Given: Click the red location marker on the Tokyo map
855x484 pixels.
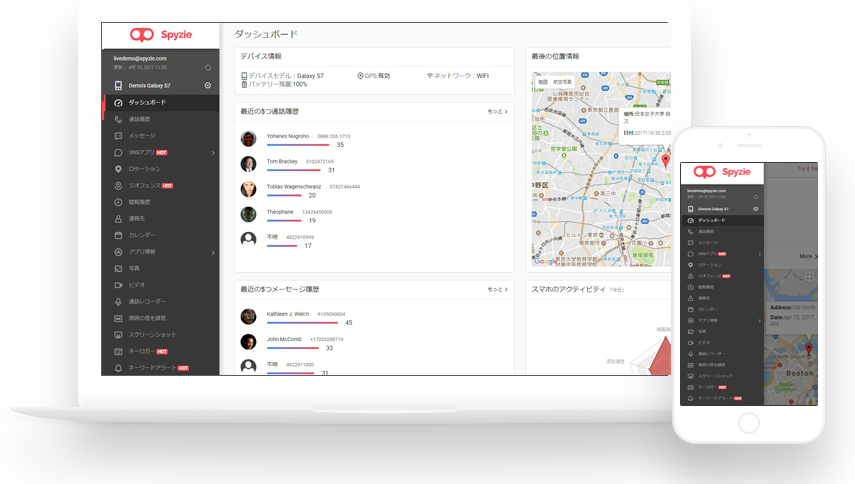Looking at the screenshot, I should tap(665, 160).
